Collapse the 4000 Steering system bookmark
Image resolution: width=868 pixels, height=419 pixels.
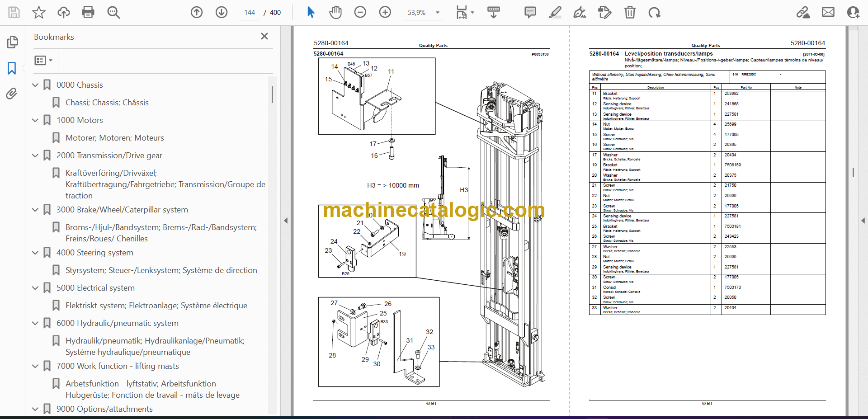click(x=35, y=252)
